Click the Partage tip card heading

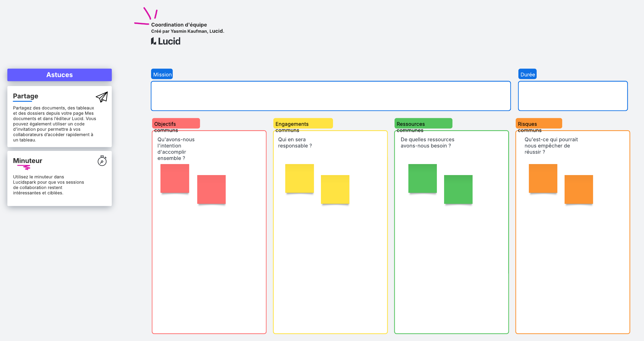tap(25, 96)
